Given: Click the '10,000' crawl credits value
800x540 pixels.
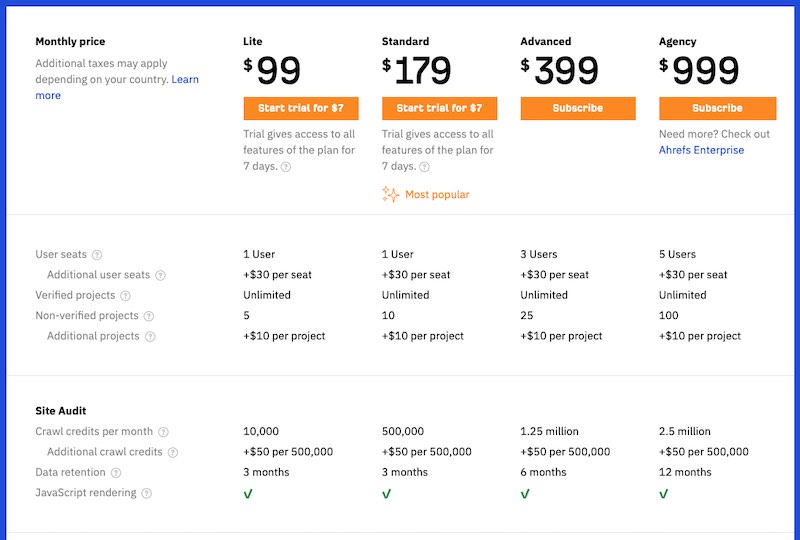Looking at the screenshot, I should pos(261,431).
